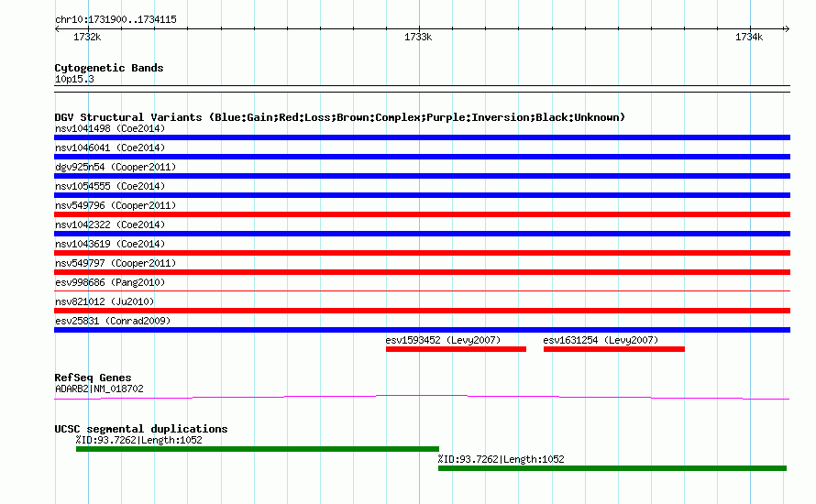Image resolution: width=816 pixels, height=504 pixels.
Task: Select the ADARB2|NM_018702 gene label
Action: (x=99, y=389)
